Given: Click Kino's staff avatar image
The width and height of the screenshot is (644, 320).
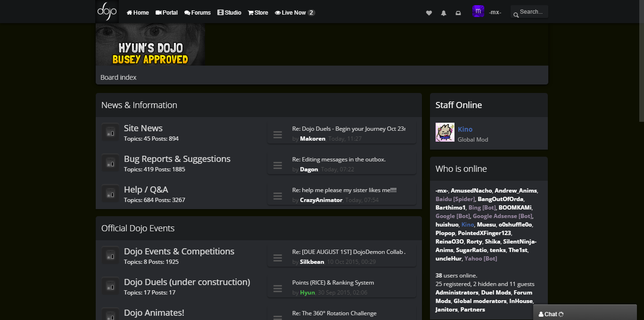Looking at the screenshot, I should (445, 133).
